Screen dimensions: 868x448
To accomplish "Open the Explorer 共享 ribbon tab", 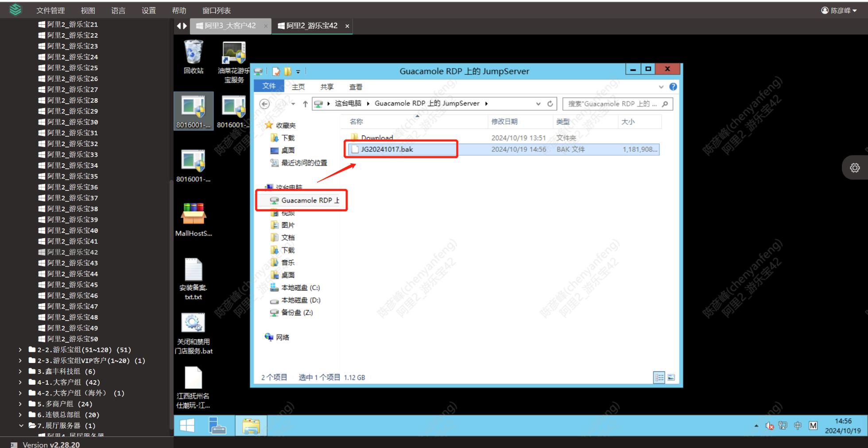I will pyautogui.click(x=327, y=87).
